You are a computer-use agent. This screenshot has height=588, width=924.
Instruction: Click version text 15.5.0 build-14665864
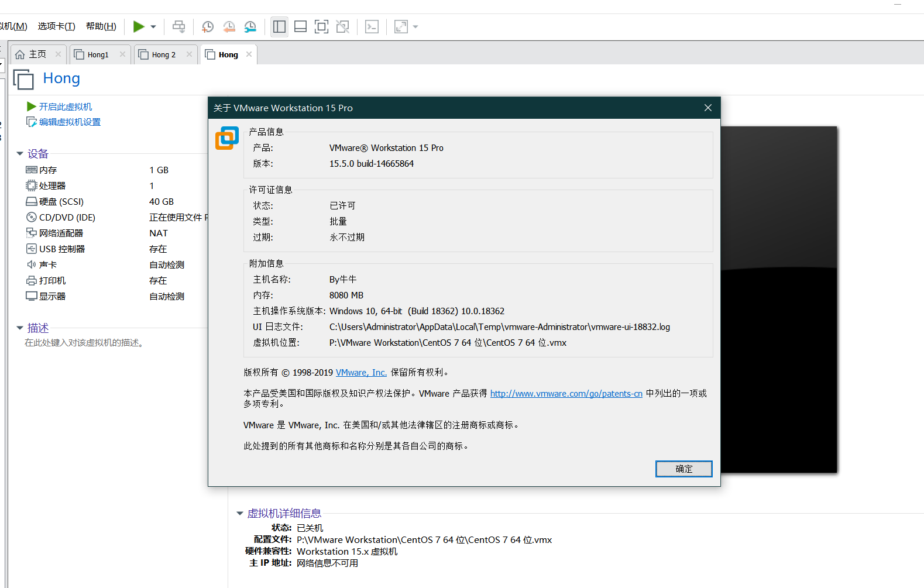(x=372, y=164)
